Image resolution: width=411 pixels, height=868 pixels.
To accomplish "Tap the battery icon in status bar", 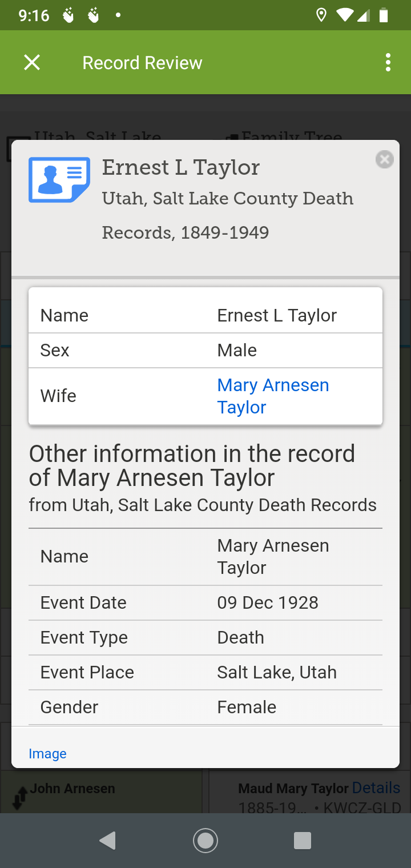I will click(x=384, y=15).
